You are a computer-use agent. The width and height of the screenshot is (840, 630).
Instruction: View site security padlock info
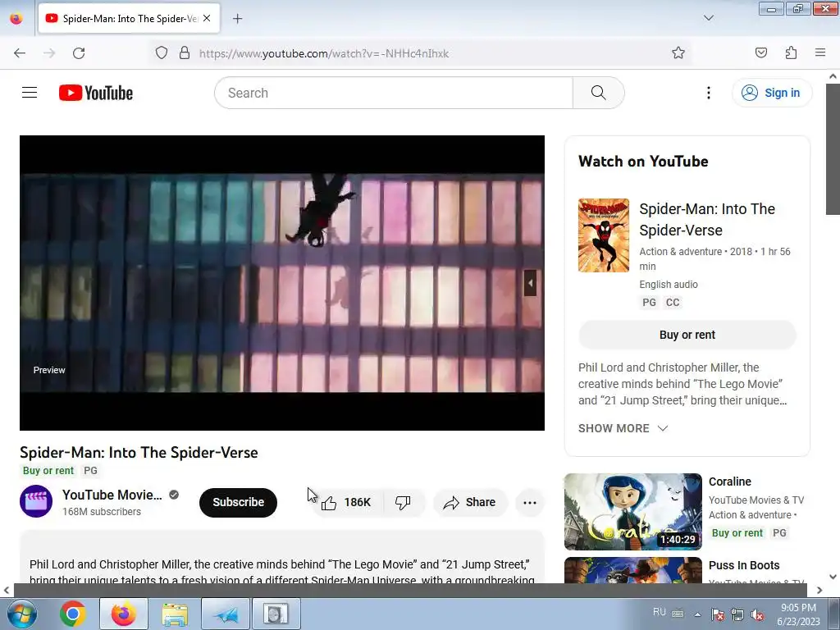tap(185, 53)
